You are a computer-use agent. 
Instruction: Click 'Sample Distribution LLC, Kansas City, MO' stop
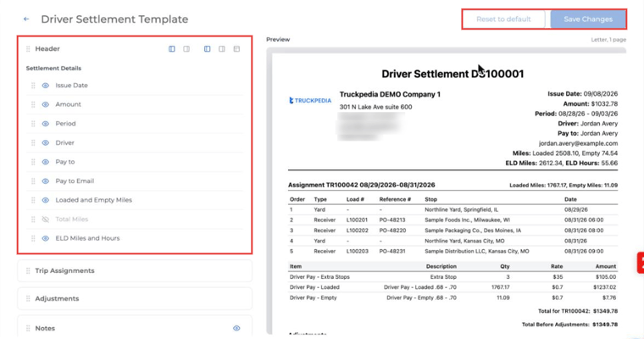[477, 251]
